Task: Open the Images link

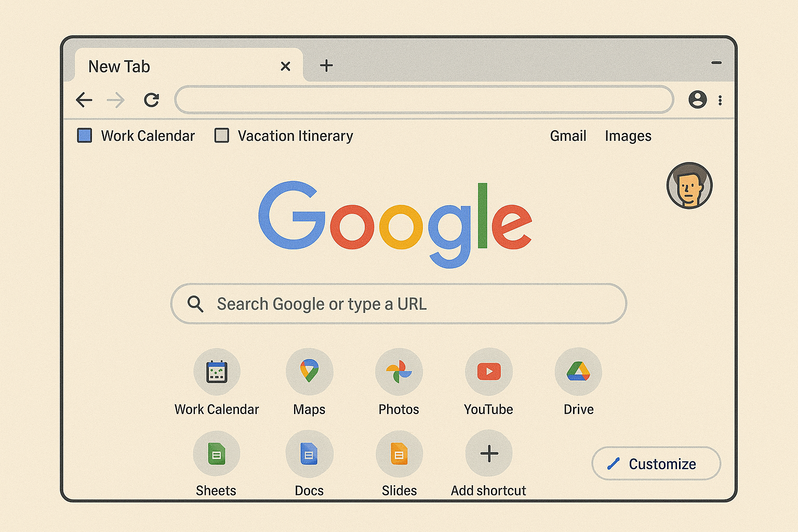Action: coord(628,136)
